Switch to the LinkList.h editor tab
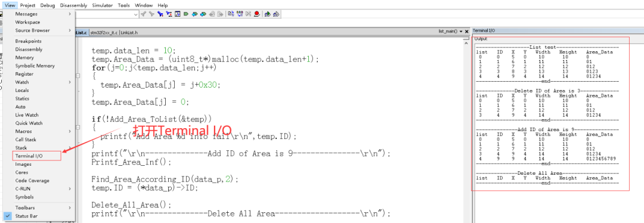644x223 pixels. 129,32
